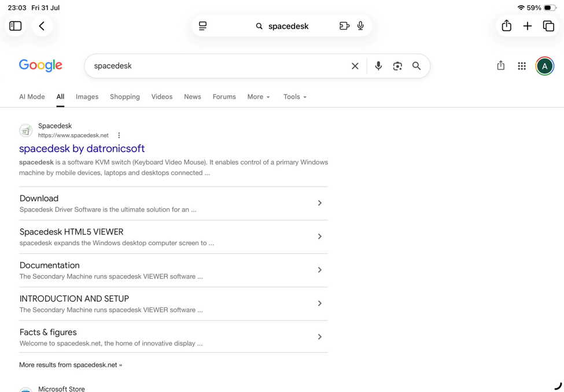Expand the Tools dropdown
Viewport: 564px width, 392px height.
pyautogui.click(x=295, y=97)
